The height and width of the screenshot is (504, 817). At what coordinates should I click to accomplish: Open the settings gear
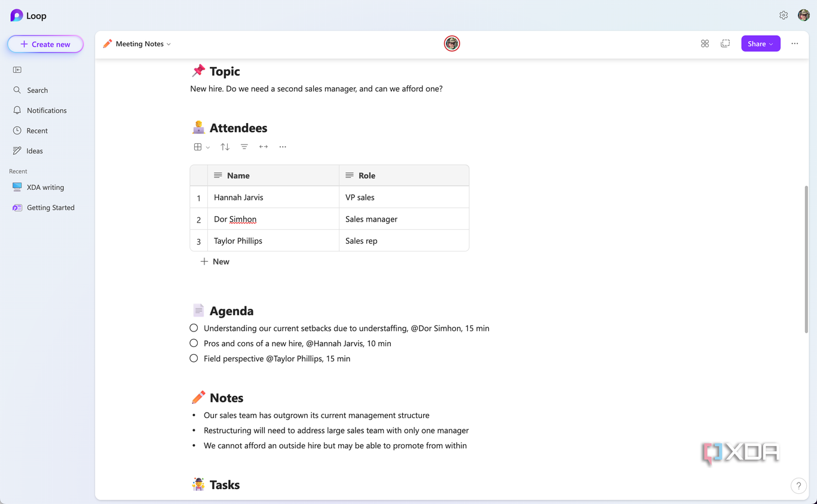(x=784, y=16)
